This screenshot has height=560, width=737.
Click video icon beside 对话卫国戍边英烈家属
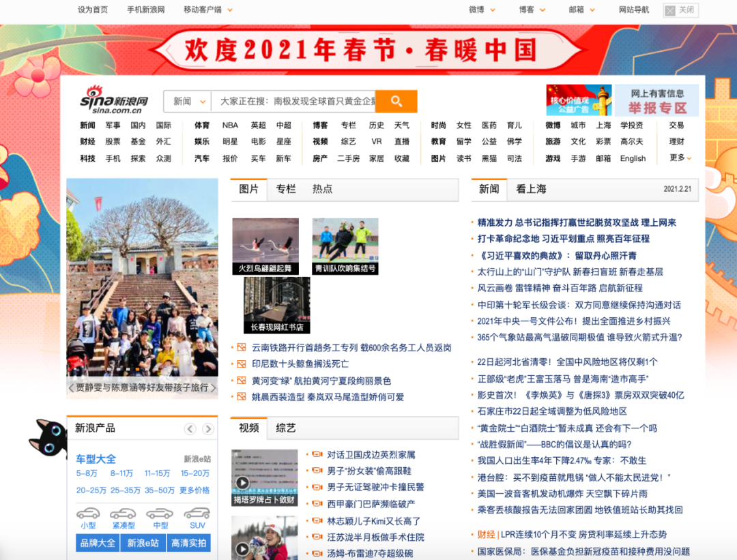pos(317,454)
